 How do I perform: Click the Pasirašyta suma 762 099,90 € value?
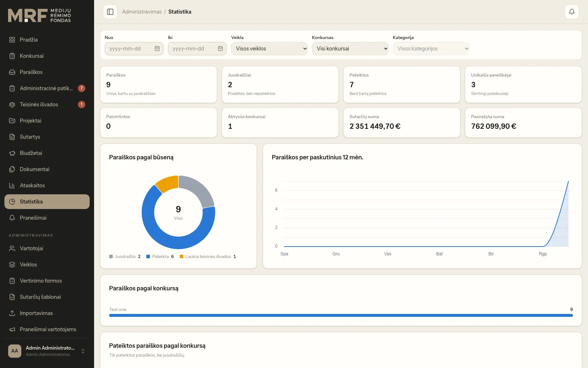coord(494,126)
